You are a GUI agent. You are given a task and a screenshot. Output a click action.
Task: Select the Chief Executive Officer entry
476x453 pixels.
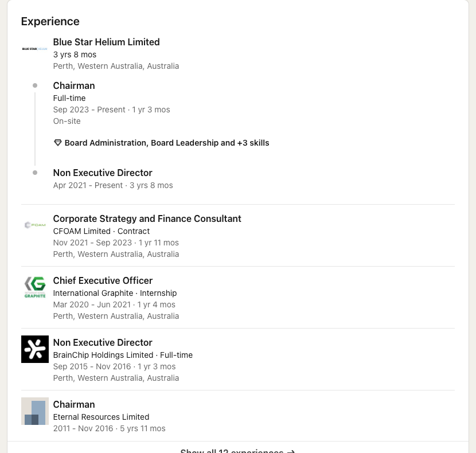(103, 280)
